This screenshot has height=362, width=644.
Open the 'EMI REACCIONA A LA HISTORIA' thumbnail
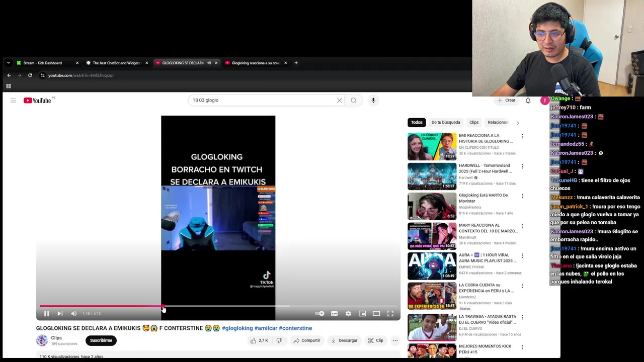pyautogui.click(x=432, y=146)
